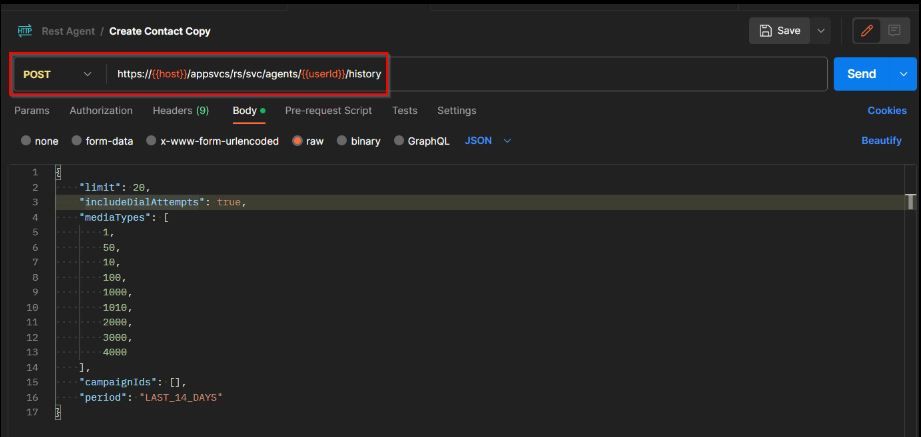Click the {{host}} variable in the URL
This screenshot has width=921, height=437.
169,74
